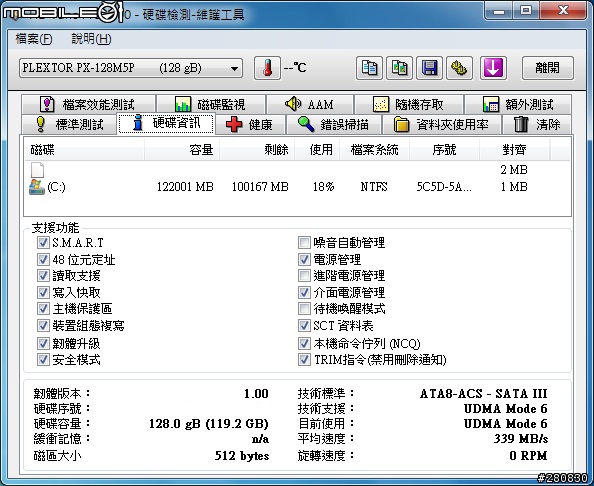Open the 檔案(F) menu
Screen dimensions: 594x486
(x=34, y=39)
